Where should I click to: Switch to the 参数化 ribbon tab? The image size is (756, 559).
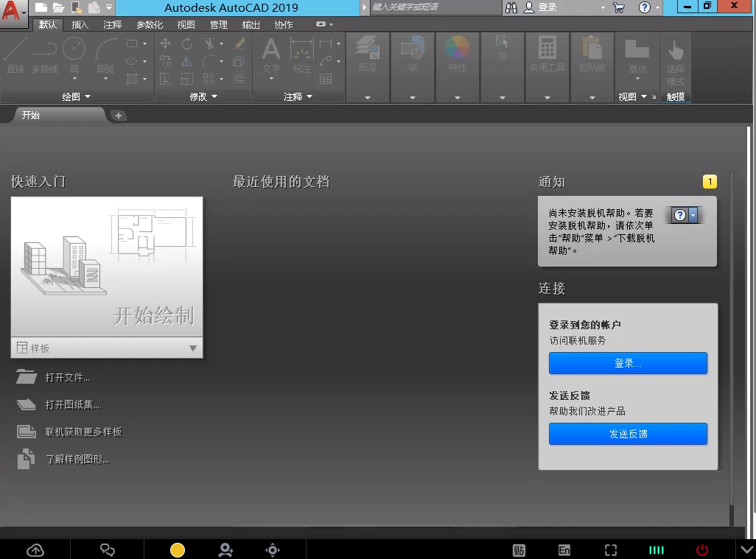[150, 24]
